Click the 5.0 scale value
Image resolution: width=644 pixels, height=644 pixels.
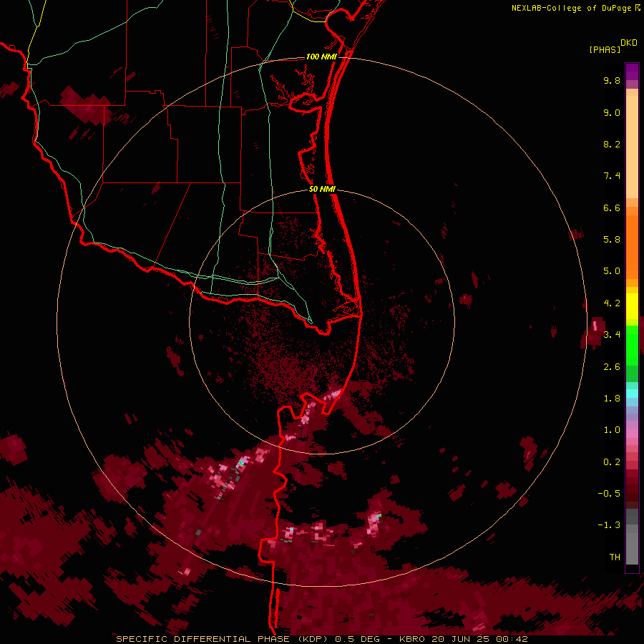612,271
